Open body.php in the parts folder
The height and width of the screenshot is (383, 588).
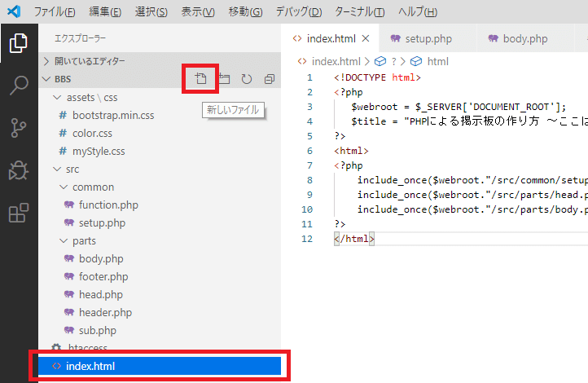(160, 258)
